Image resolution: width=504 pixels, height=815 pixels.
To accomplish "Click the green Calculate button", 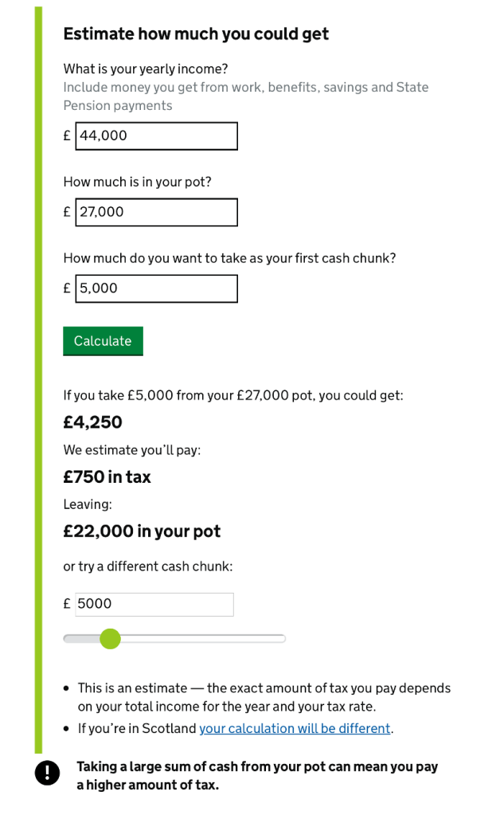I will pos(103,341).
